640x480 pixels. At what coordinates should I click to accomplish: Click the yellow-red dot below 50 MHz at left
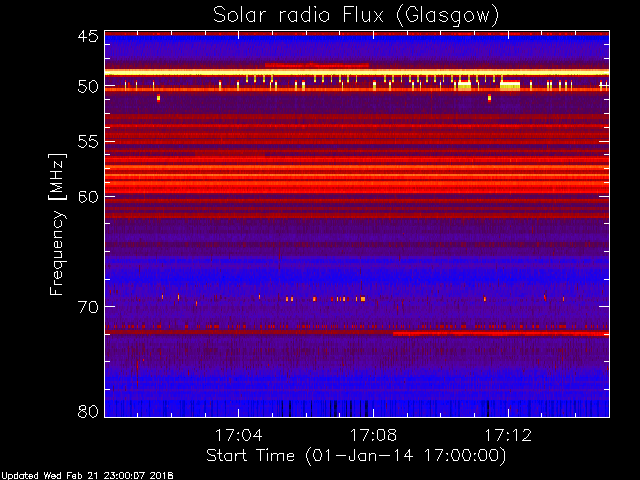158,98
